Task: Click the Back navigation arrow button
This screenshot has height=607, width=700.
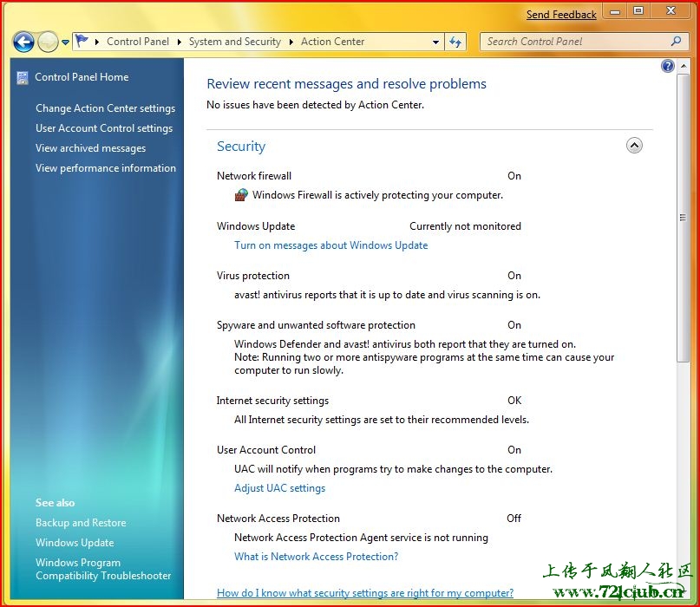Action: [x=23, y=42]
